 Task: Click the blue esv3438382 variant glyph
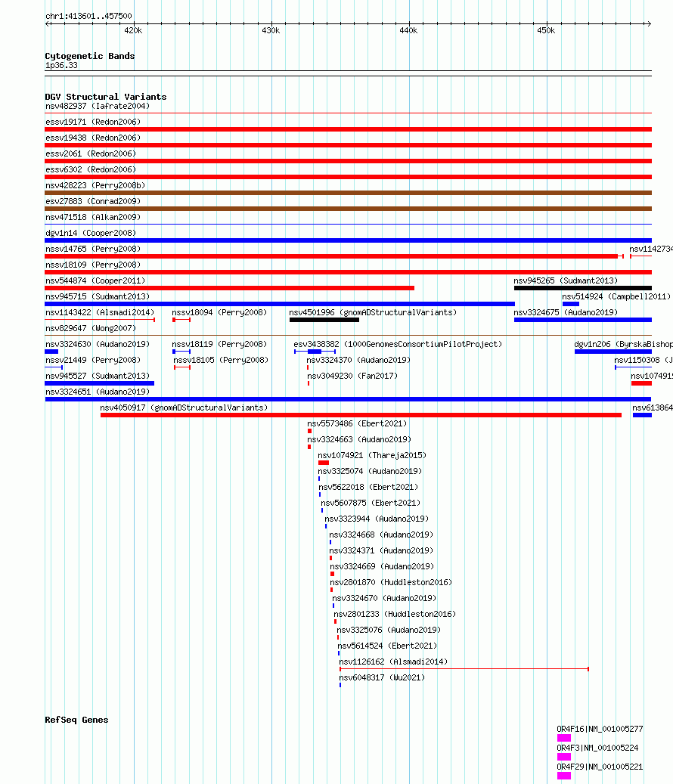pos(315,352)
